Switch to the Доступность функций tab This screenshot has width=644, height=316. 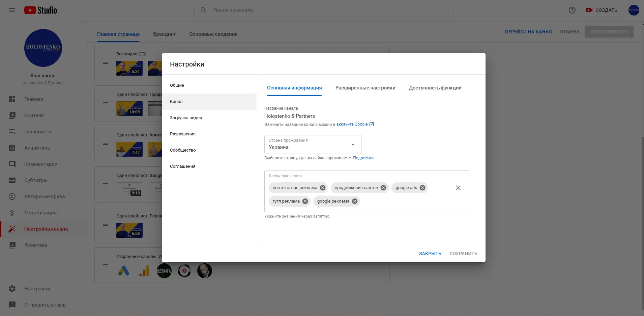pyautogui.click(x=435, y=88)
